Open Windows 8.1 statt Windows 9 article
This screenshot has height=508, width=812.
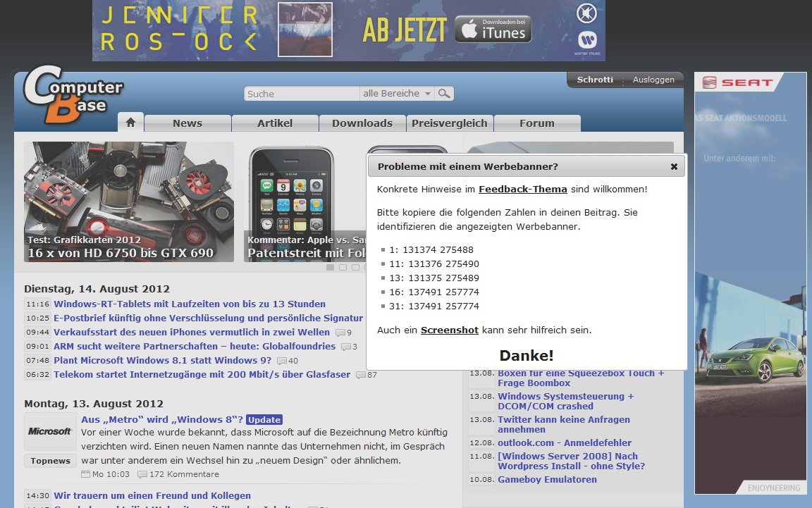coord(162,360)
